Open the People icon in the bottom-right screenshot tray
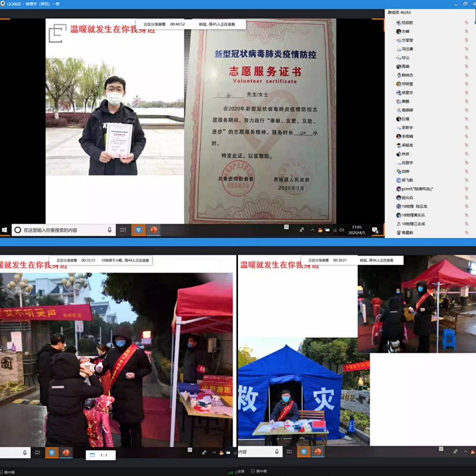 pyautogui.click(x=456, y=452)
